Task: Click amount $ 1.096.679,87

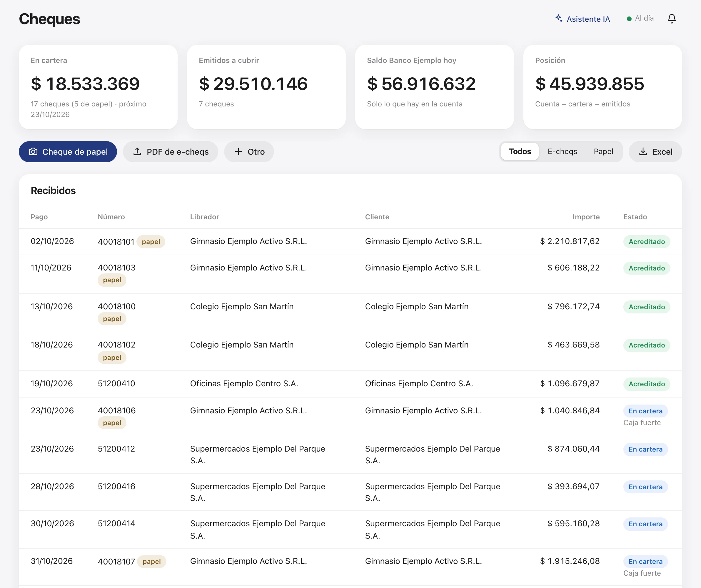Action: 570,383
